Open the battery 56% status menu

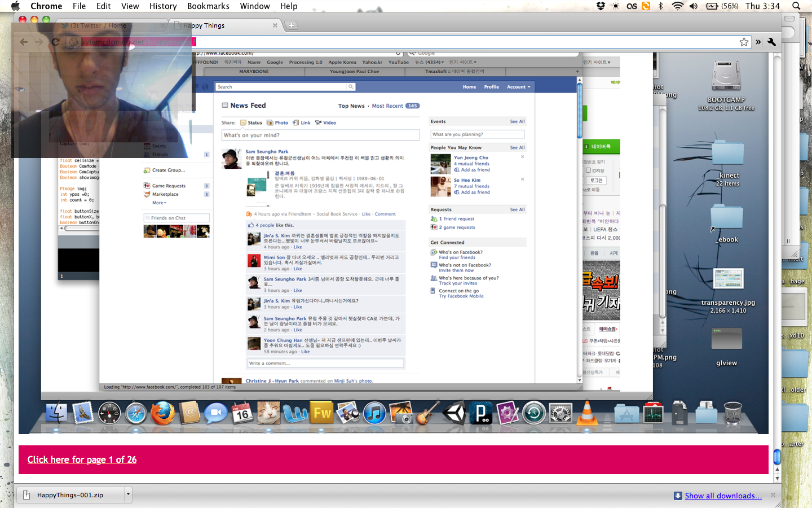tap(722, 6)
